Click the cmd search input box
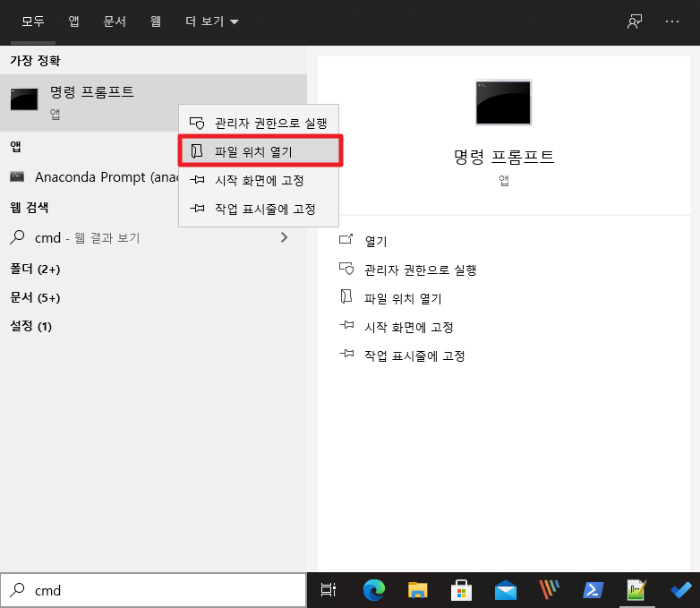 point(153,590)
